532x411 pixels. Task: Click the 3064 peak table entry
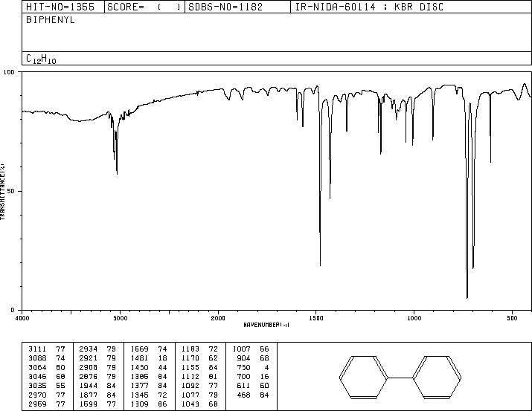click(46, 368)
